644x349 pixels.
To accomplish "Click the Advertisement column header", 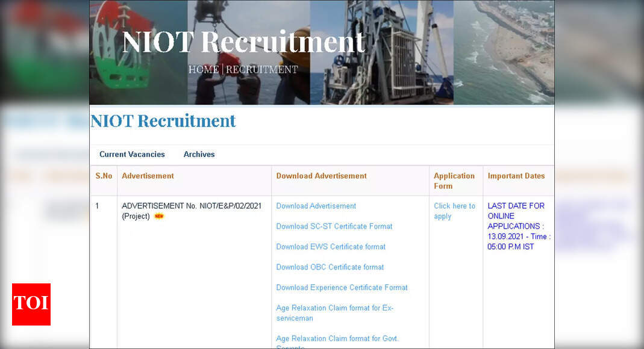I will [148, 176].
